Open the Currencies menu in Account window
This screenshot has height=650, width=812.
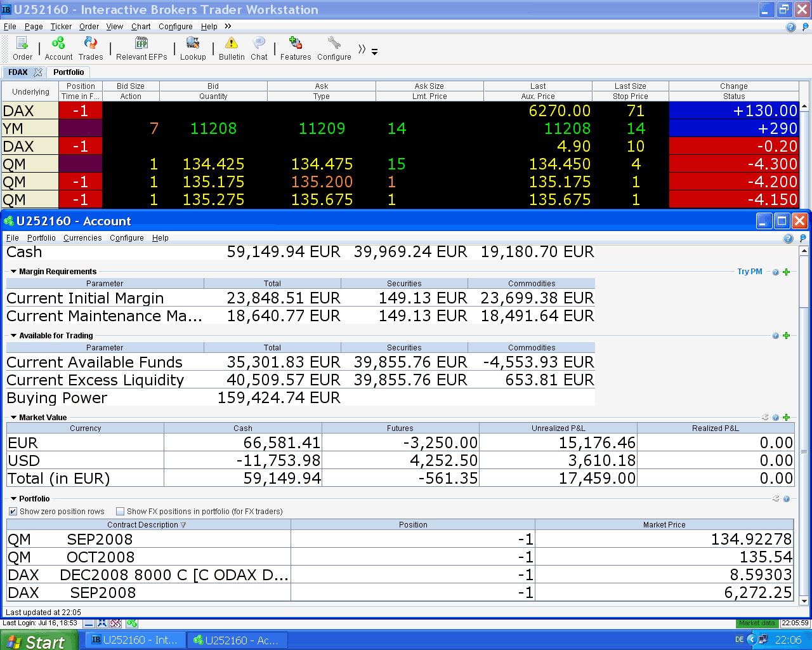(82, 238)
